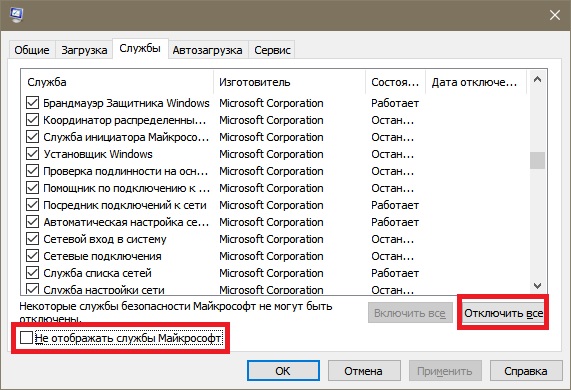Select Microsoft Corporation in Сетевой вход row
Screen dimensions: 571x390
tap(271, 239)
